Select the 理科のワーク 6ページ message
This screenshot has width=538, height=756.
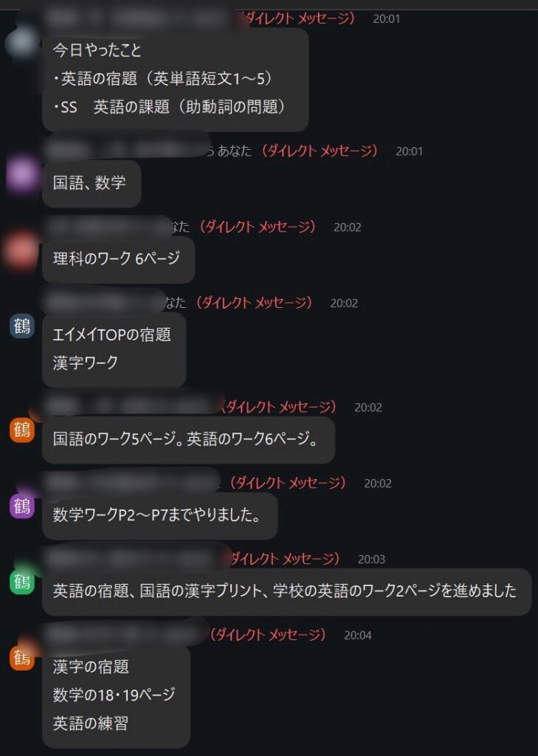119,259
